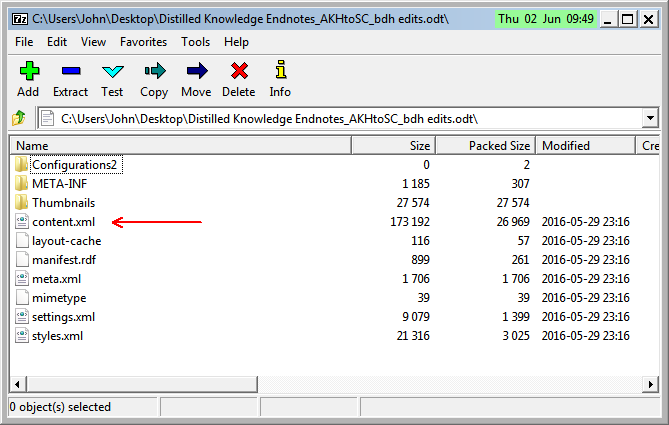Click the green Add toolbar icon

coord(28,71)
